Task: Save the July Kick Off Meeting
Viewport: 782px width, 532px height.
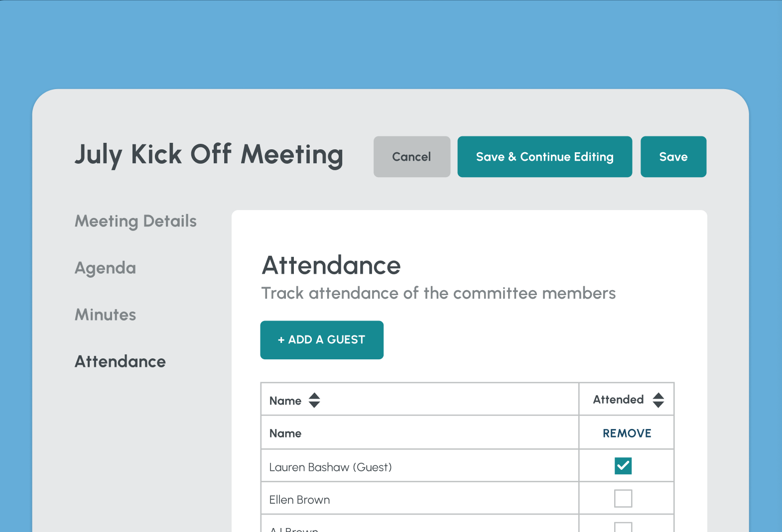Action: pos(673,157)
